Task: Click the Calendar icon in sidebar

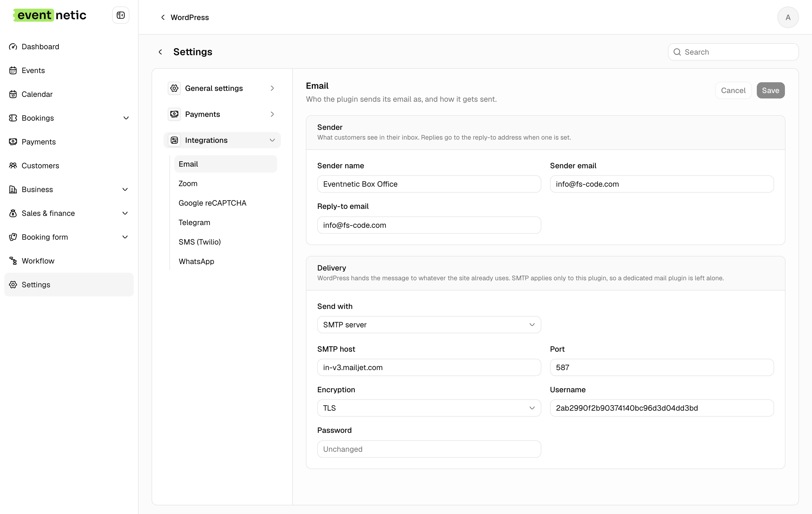Action: (x=13, y=94)
